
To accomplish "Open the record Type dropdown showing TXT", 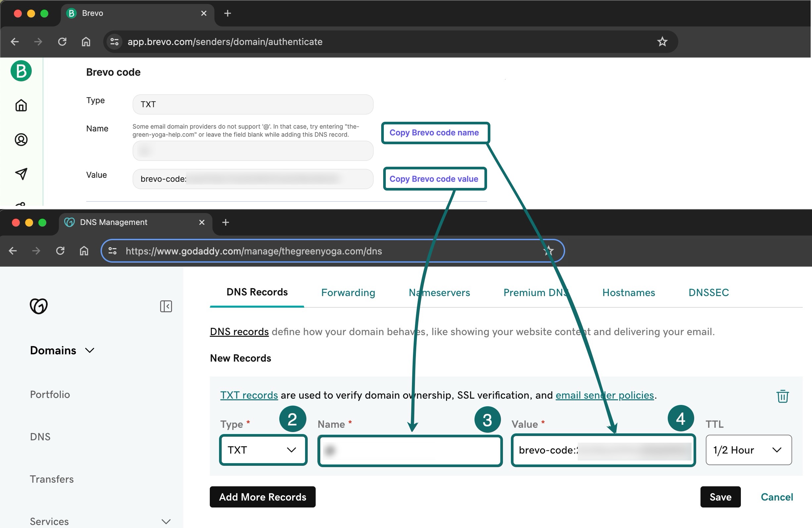I will (263, 450).
